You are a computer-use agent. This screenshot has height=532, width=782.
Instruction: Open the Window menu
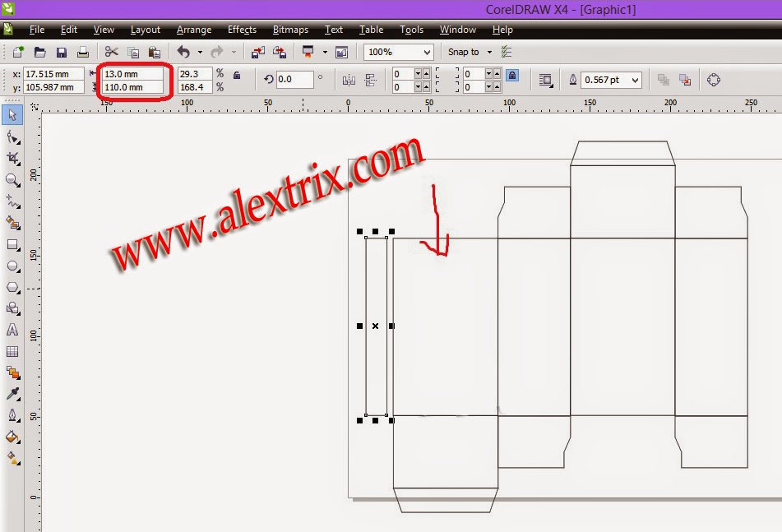[458, 30]
